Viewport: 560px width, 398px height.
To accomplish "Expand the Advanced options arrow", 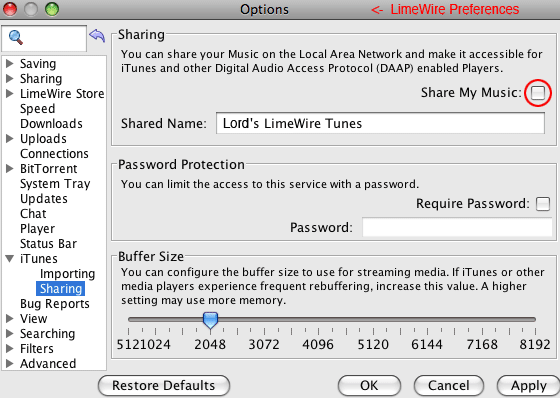I will [x=10, y=363].
